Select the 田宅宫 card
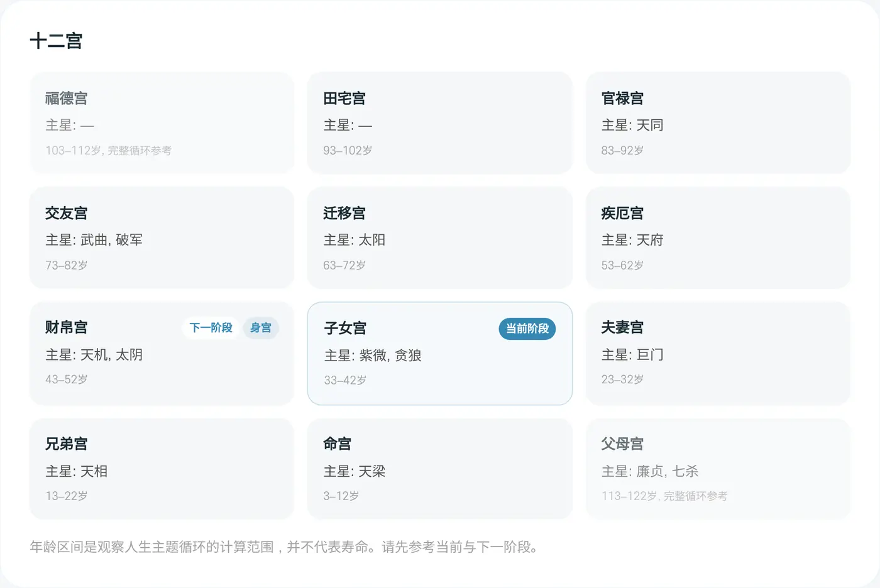The width and height of the screenshot is (880, 588). coord(439,123)
